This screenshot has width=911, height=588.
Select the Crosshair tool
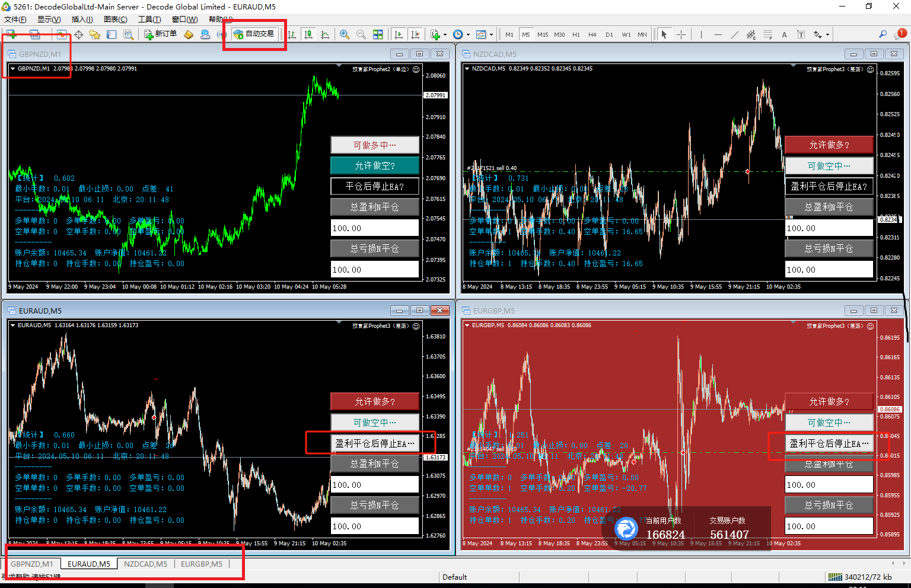(x=681, y=34)
